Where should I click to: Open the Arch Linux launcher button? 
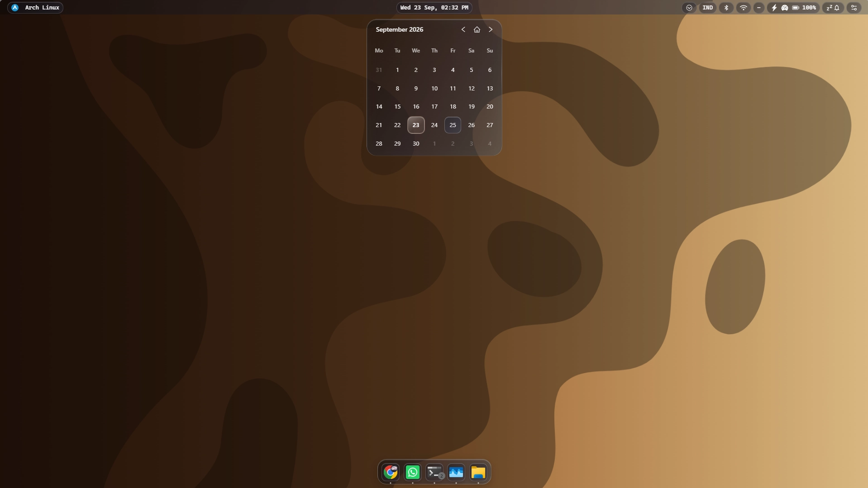35,8
